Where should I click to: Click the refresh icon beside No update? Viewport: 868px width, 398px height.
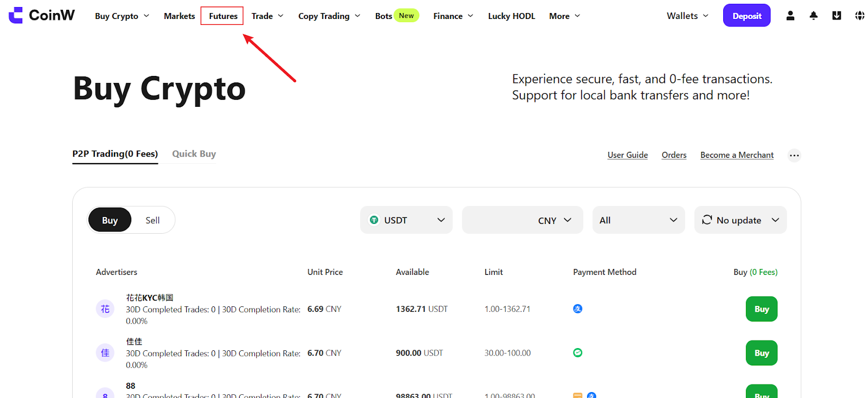(707, 220)
